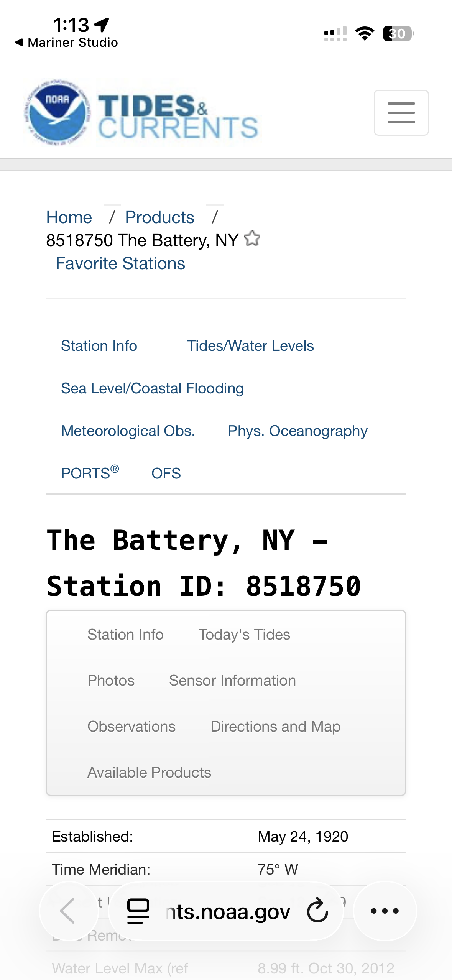452x980 pixels.
Task: Open the Home breadcrumb link
Action: click(69, 217)
